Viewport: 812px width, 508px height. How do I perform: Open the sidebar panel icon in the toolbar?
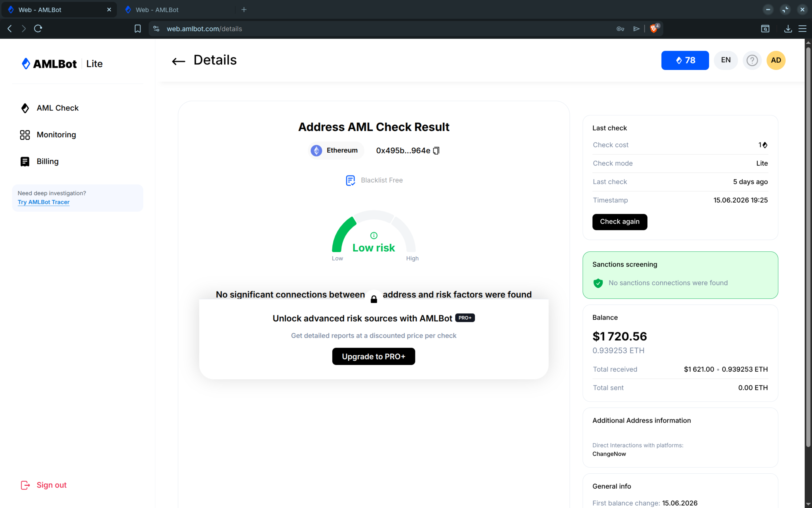click(765, 29)
